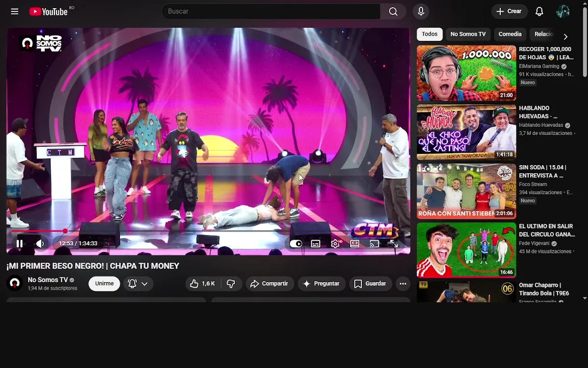Open player settings gear
The height and width of the screenshot is (368, 588).
(x=335, y=244)
